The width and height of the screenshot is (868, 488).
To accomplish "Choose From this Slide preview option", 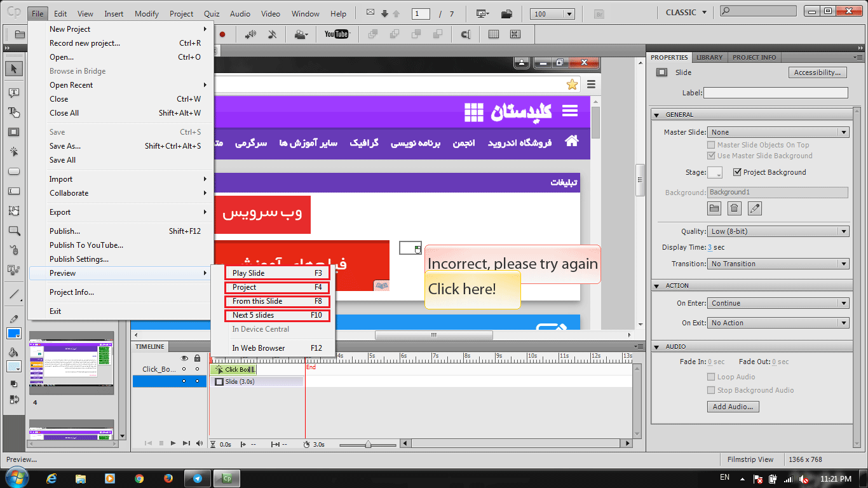I will [x=278, y=301].
